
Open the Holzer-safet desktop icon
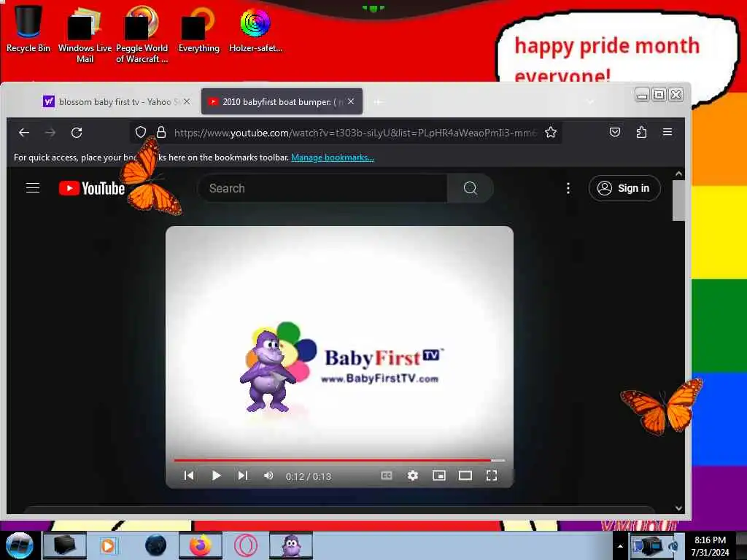(255, 29)
